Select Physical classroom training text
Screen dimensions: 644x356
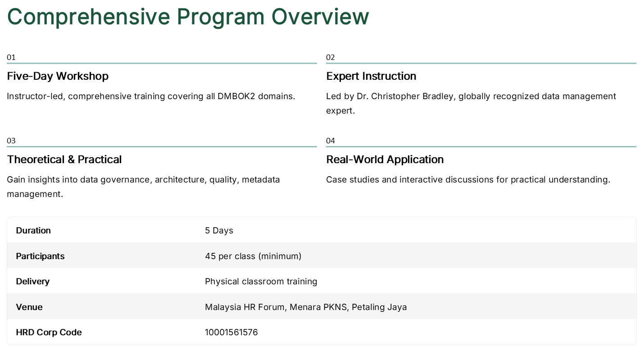coord(261,281)
